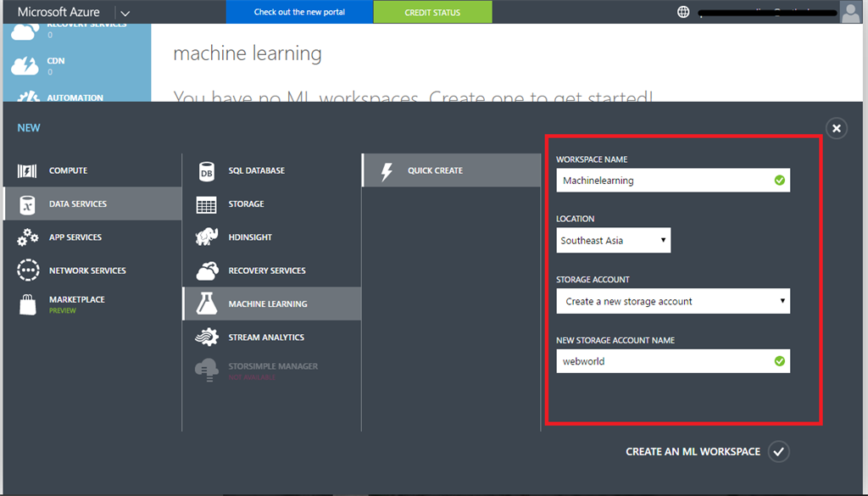Open the Microsoft Azure chevron dropdown

click(x=125, y=13)
